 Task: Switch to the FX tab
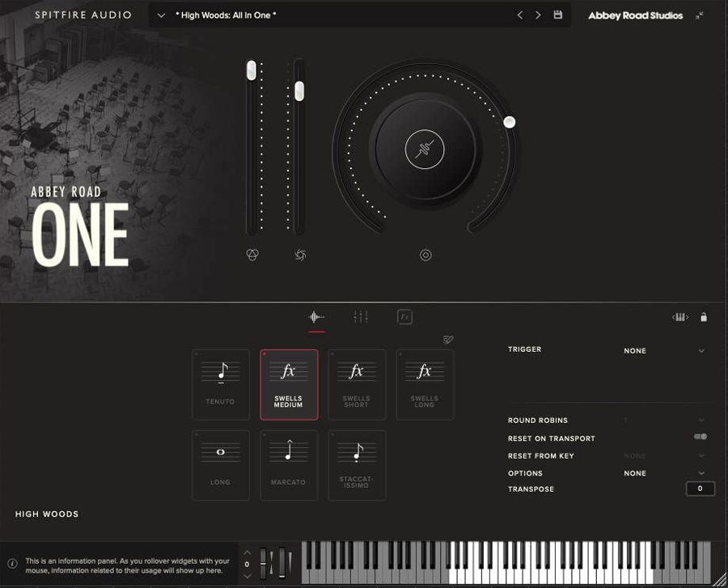tap(405, 317)
